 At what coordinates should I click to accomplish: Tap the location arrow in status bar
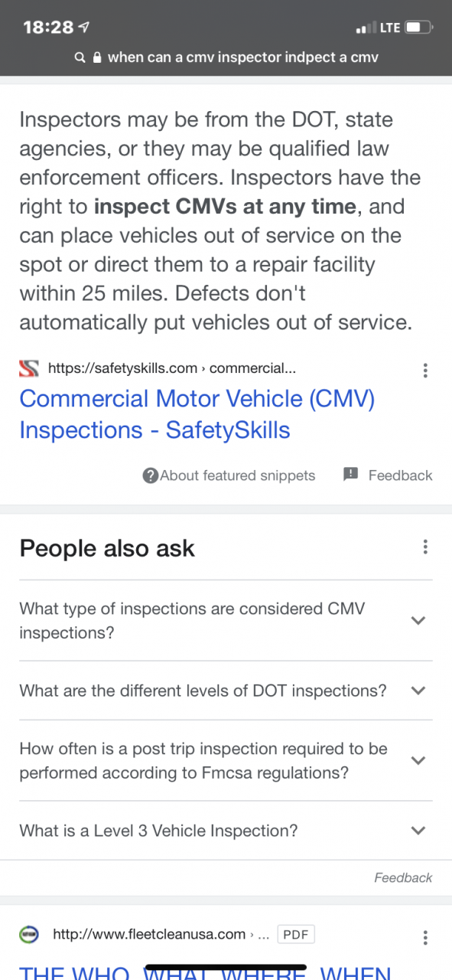tap(84, 28)
